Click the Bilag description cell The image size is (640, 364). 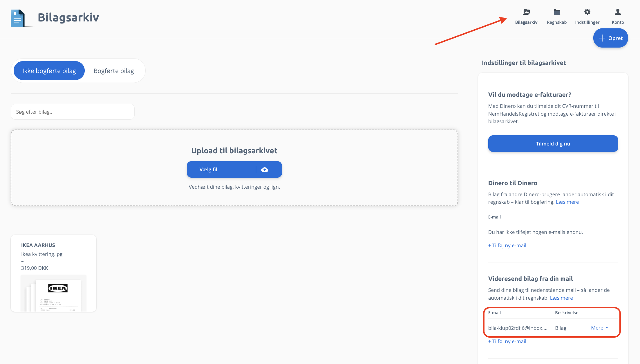pyautogui.click(x=561, y=328)
